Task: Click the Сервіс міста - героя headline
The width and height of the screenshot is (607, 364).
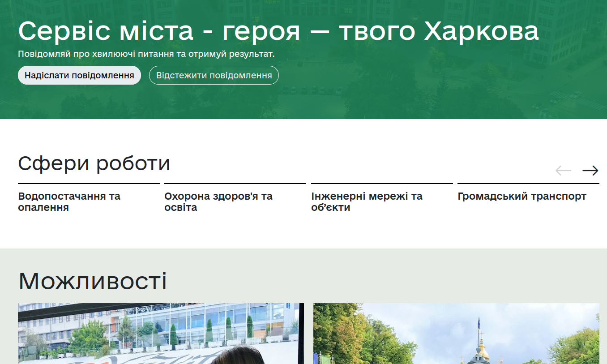Action: [x=278, y=31]
